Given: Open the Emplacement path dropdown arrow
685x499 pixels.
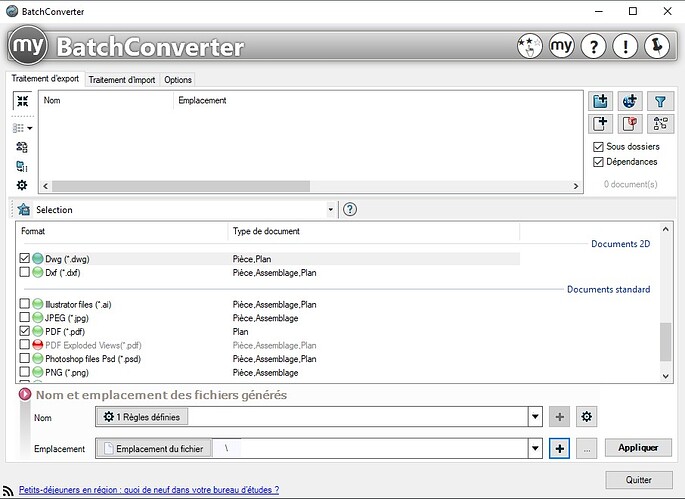Looking at the screenshot, I should (535, 449).
